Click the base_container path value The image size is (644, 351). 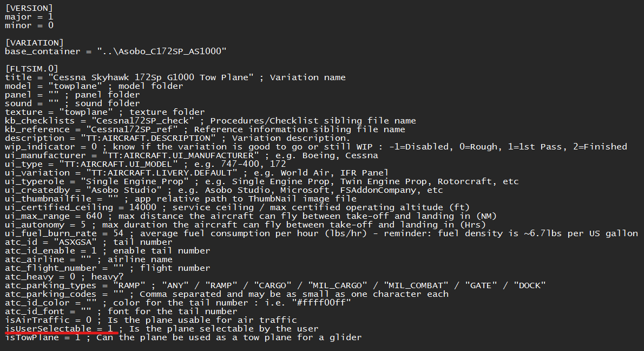click(x=161, y=51)
